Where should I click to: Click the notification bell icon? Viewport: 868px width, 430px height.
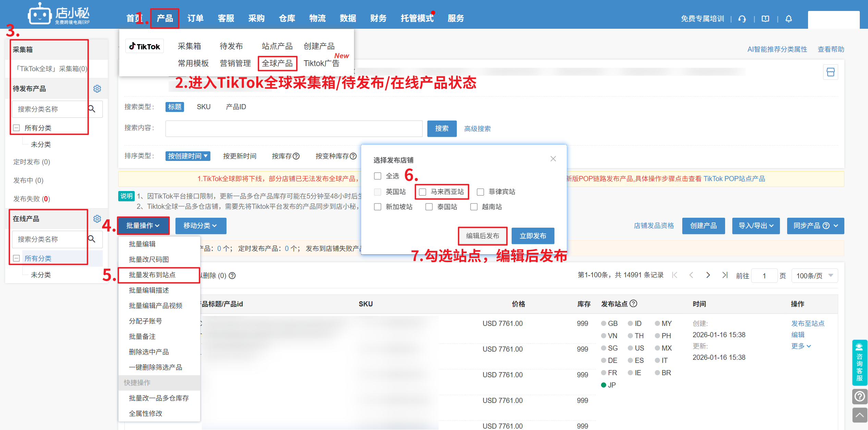(788, 19)
